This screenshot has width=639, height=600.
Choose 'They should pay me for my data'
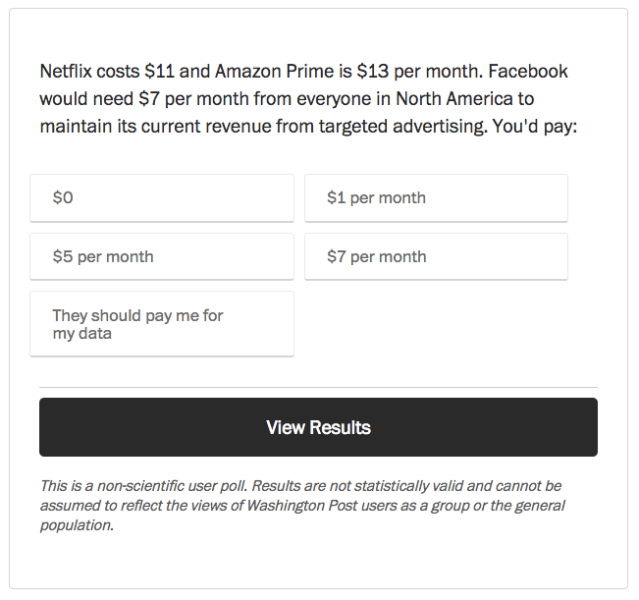[x=161, y=324]
